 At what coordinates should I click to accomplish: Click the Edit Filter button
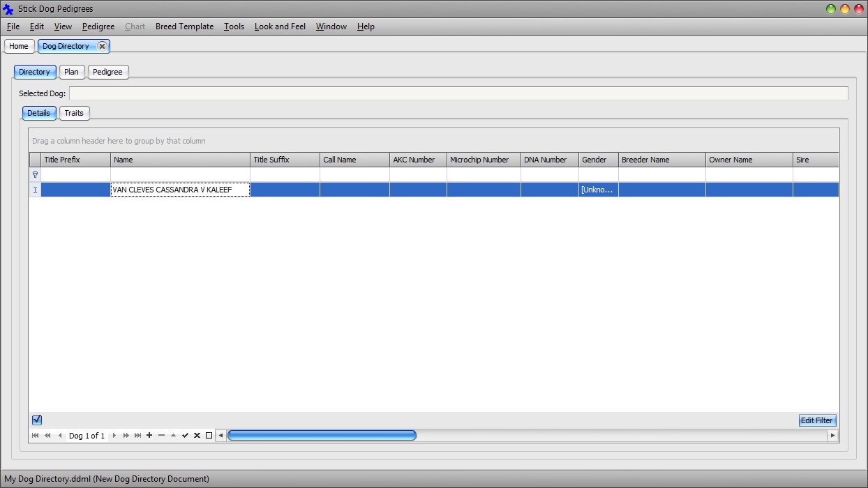click(816, 420)
